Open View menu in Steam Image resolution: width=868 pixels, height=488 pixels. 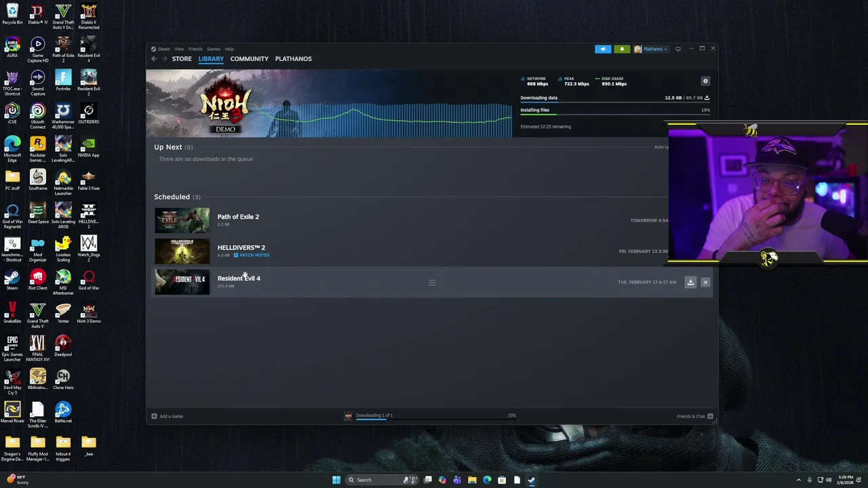pyautogui.click(x=179, y=49)
